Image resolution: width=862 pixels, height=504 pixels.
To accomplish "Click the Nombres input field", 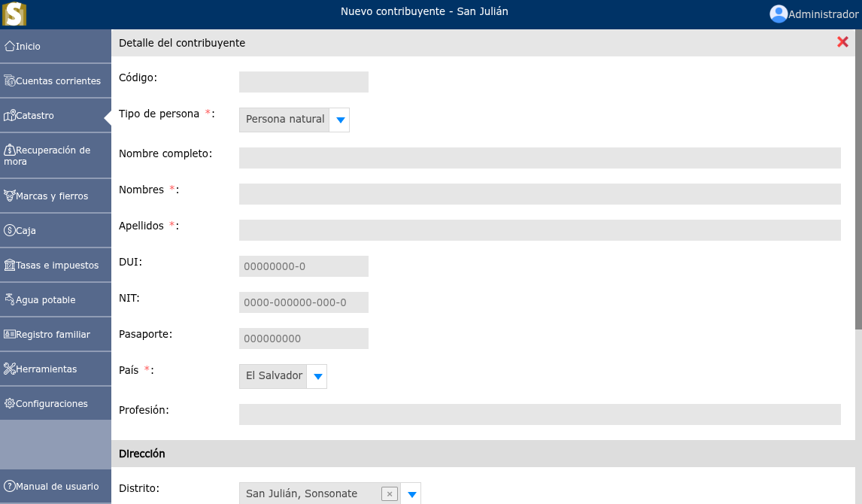I will 539,194.
